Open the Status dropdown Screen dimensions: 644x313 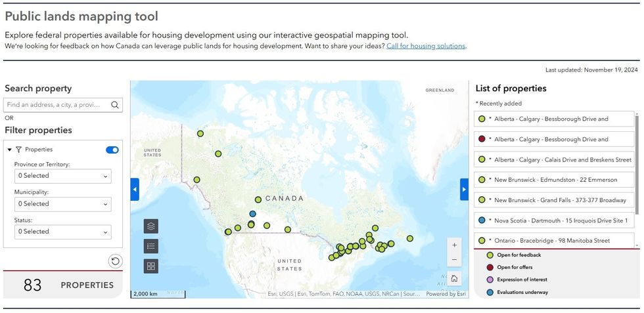click(x=63, y=232)
